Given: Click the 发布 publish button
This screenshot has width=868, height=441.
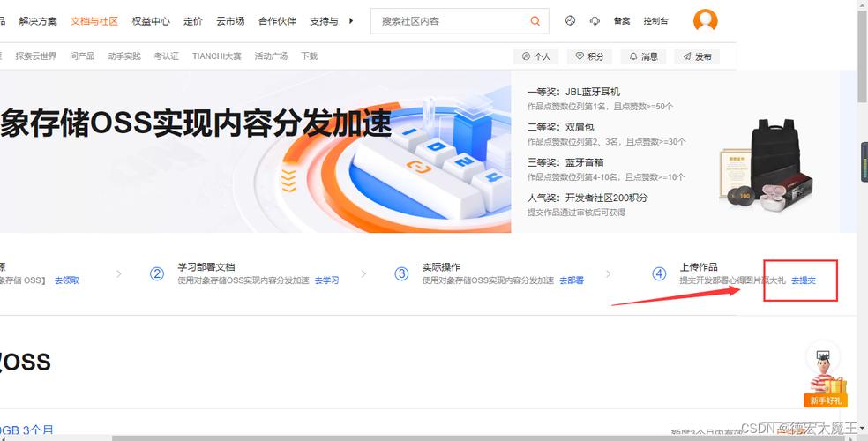Looking at the screenshot, I should (x=698, y=56).
